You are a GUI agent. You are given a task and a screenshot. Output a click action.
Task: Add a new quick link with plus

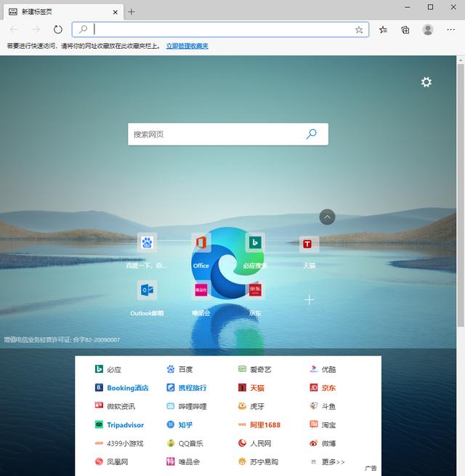pos(309,299)
